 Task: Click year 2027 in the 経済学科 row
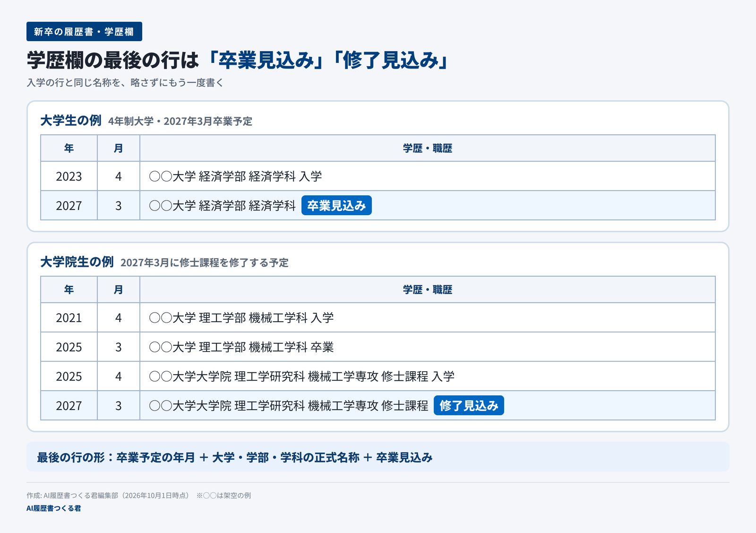(69, 206)
